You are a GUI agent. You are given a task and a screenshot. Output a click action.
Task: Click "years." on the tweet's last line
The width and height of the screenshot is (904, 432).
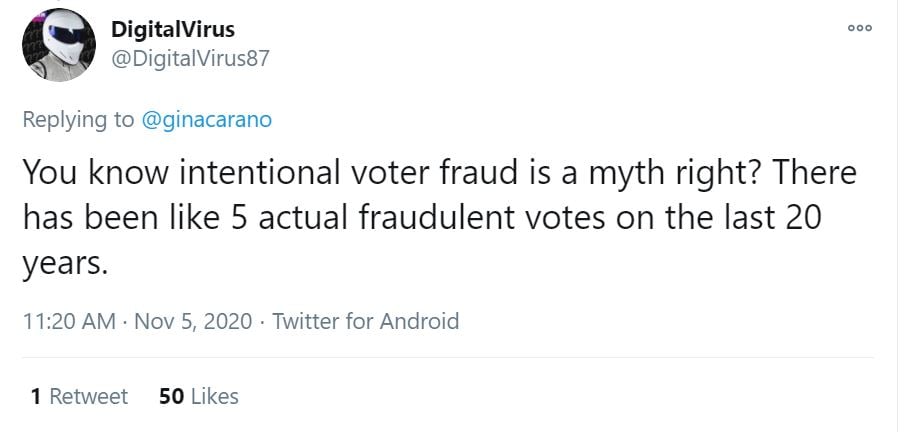tap(63, 264)
